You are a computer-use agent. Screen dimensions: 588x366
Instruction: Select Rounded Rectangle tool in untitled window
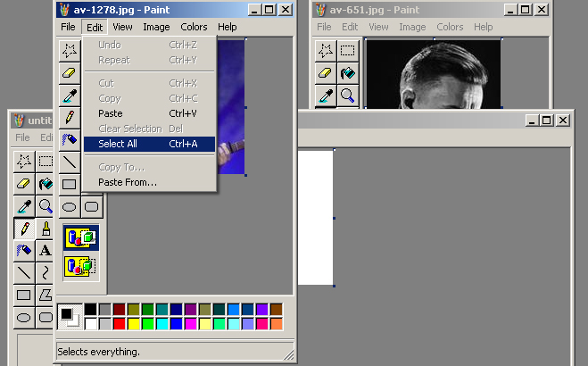coord(45,318)
